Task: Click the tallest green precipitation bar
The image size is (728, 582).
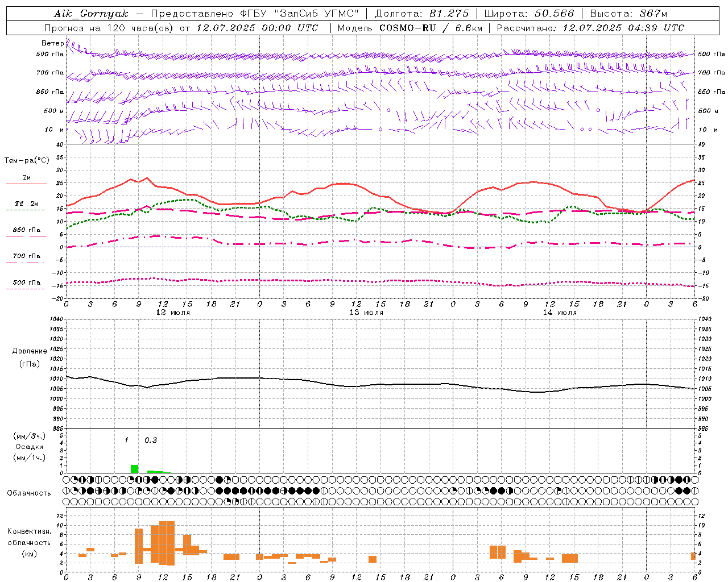Action: (135, 469)
